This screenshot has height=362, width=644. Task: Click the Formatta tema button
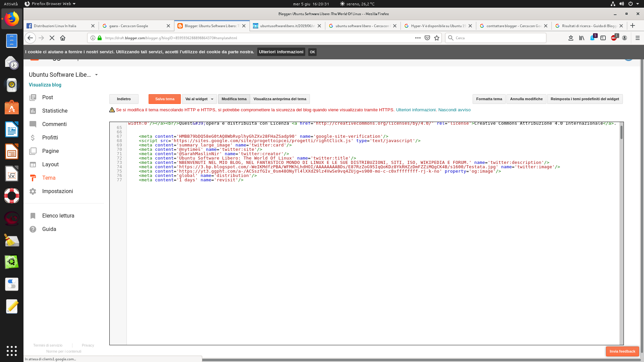(x=489, y=99)
